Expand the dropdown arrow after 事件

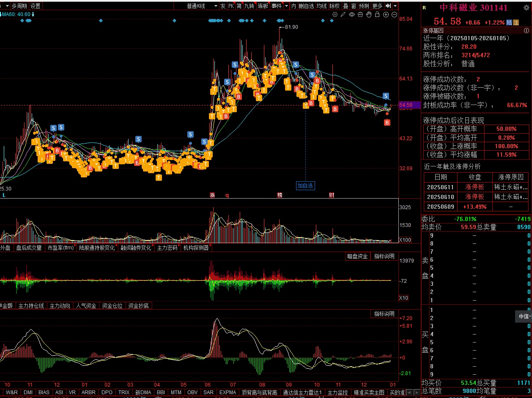point(286,6)
